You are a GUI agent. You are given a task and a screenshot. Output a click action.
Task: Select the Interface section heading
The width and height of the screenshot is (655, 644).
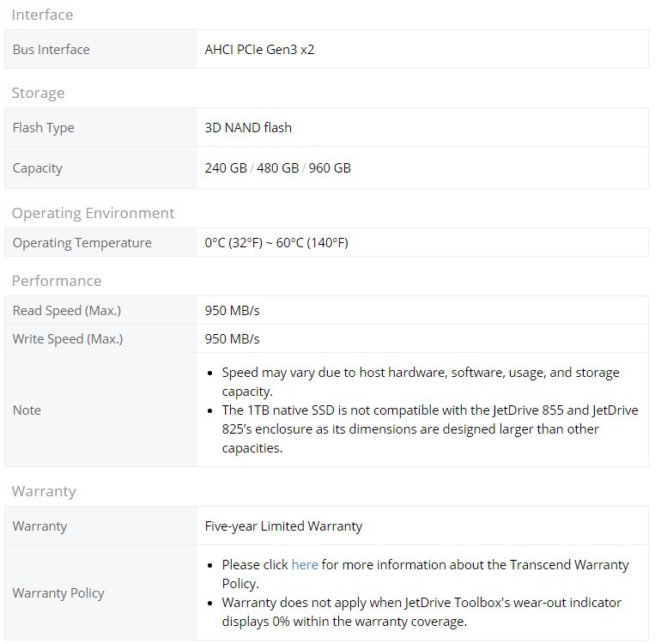coord(43,15)
